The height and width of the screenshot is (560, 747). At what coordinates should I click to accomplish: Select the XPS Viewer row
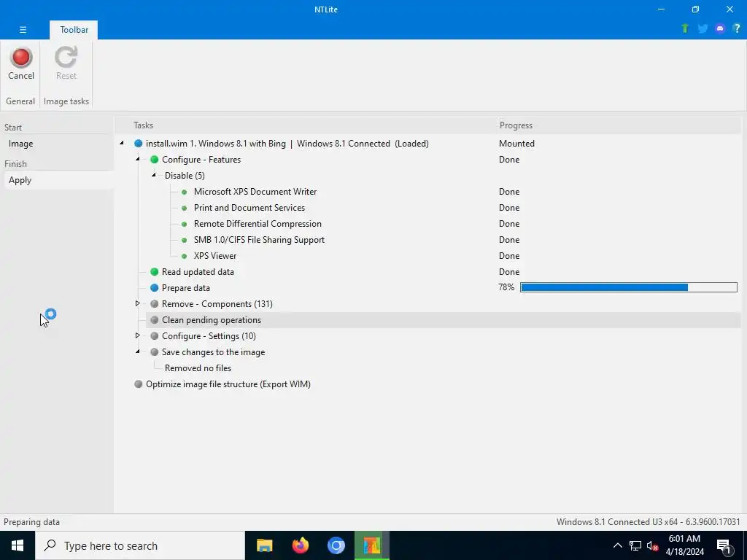pyautogui.click(x=215, y=256)
